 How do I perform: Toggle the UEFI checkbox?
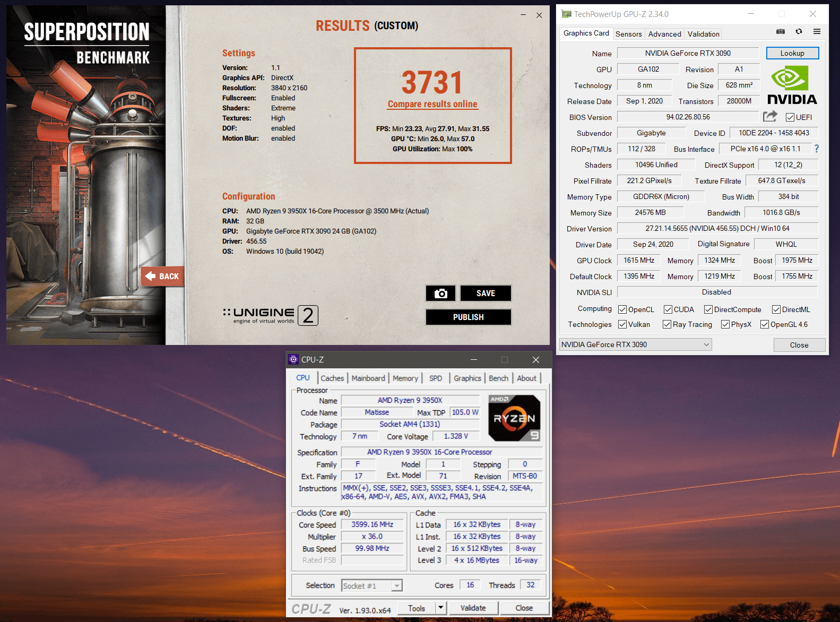tap(790, 117)
